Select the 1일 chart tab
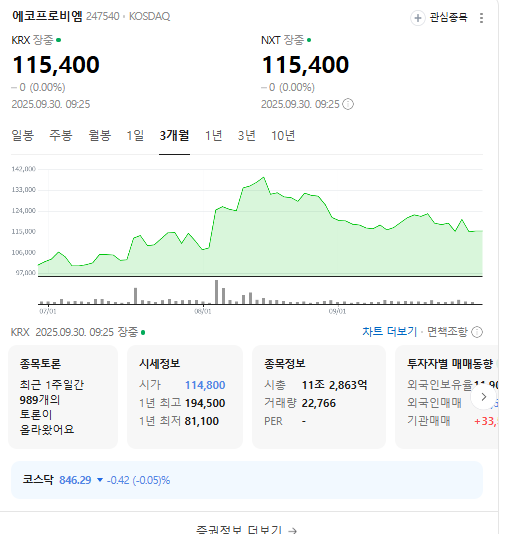 coord(135,136)
